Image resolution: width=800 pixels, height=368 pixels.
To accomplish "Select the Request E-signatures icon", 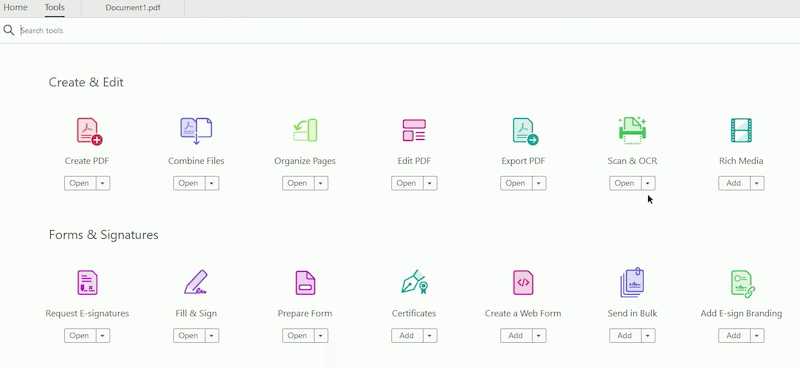I will tap(87, 283).
